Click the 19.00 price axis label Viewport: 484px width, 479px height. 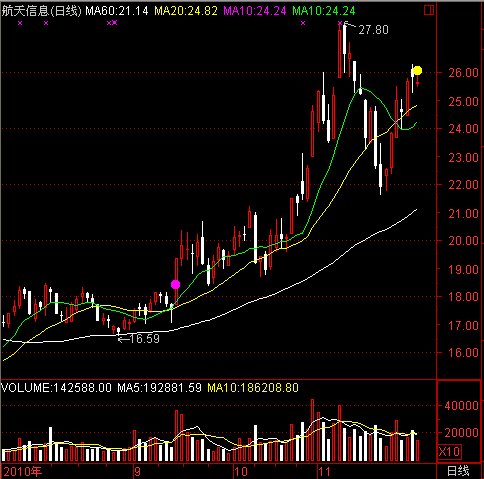463,269
